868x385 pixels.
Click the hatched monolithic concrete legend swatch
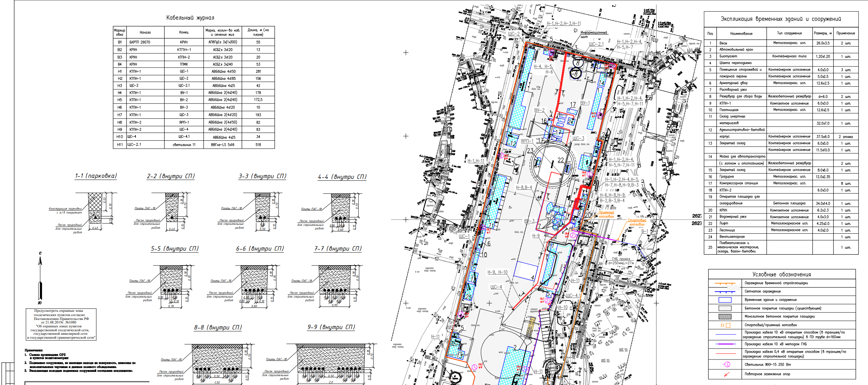725,317
